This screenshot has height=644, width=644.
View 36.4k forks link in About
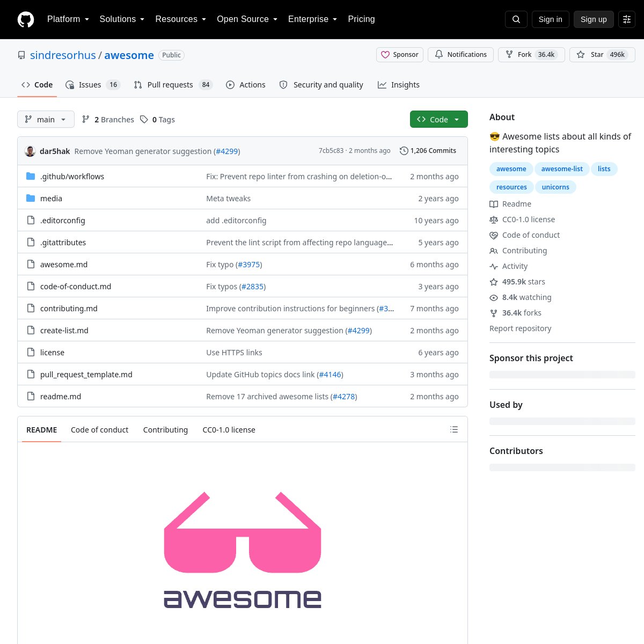click(515, 313)
